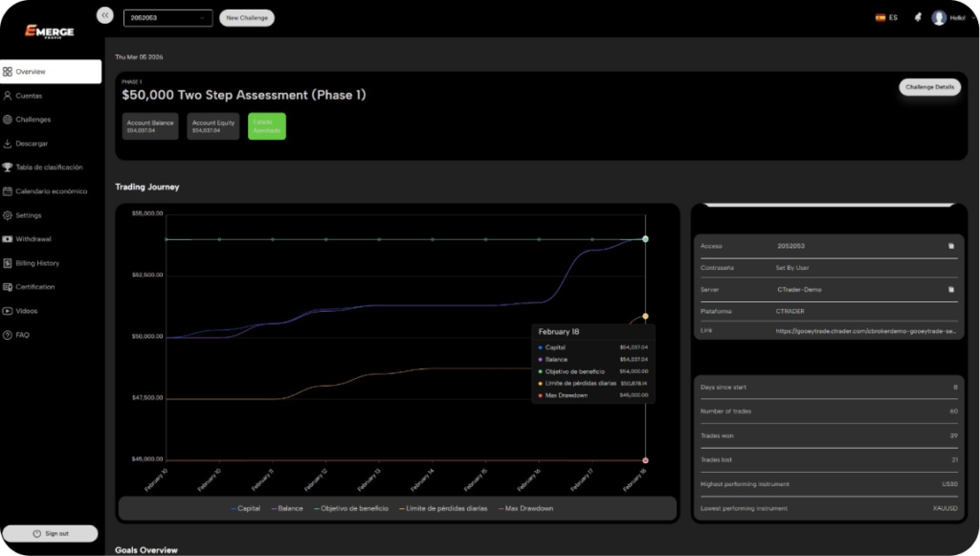The width and height of the screenshot is (980, 556).
Task: Open Tabla de clasificación trophy item
Action: [x=56, y=167]
